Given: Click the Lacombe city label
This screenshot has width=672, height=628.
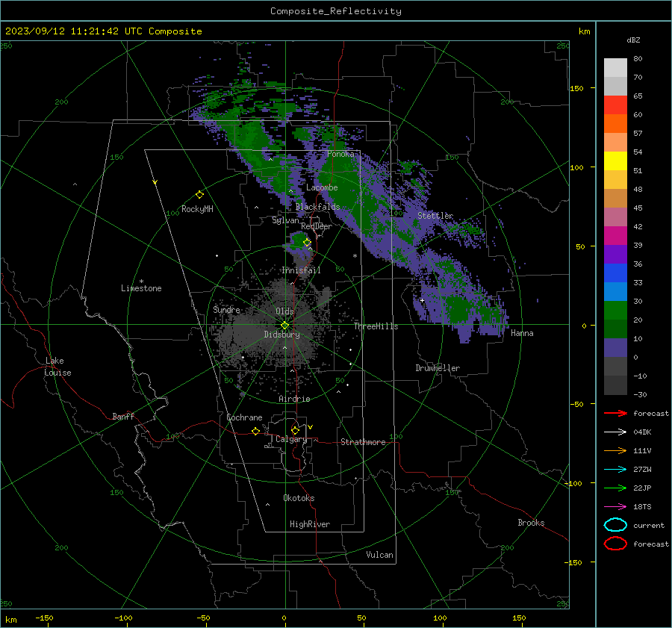Looking at the screenshot, I should click(322, 187).
